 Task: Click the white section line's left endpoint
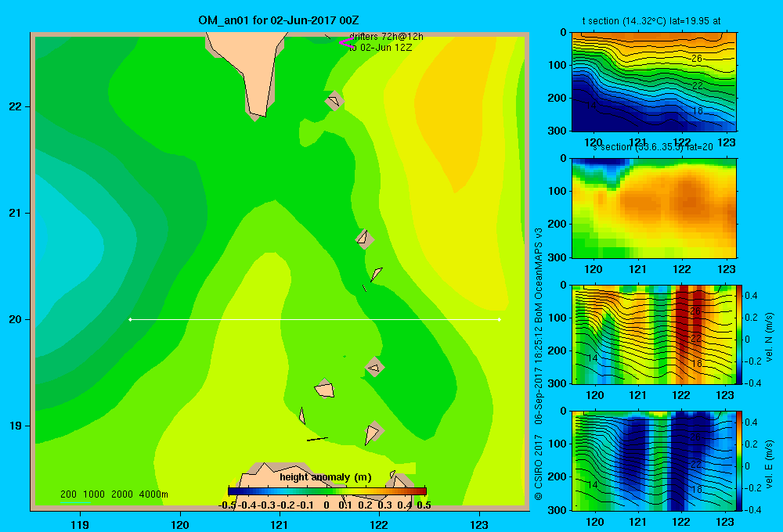(x=130, y=319)
